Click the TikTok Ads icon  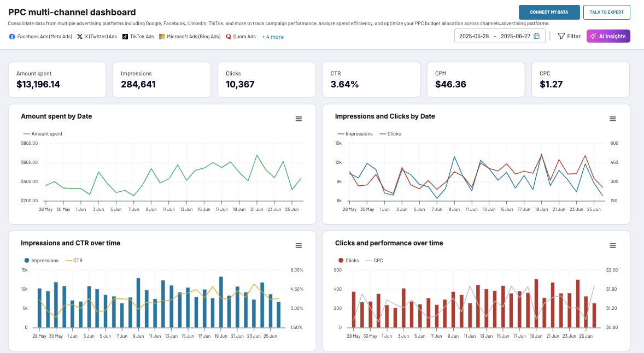pos(125,37)
